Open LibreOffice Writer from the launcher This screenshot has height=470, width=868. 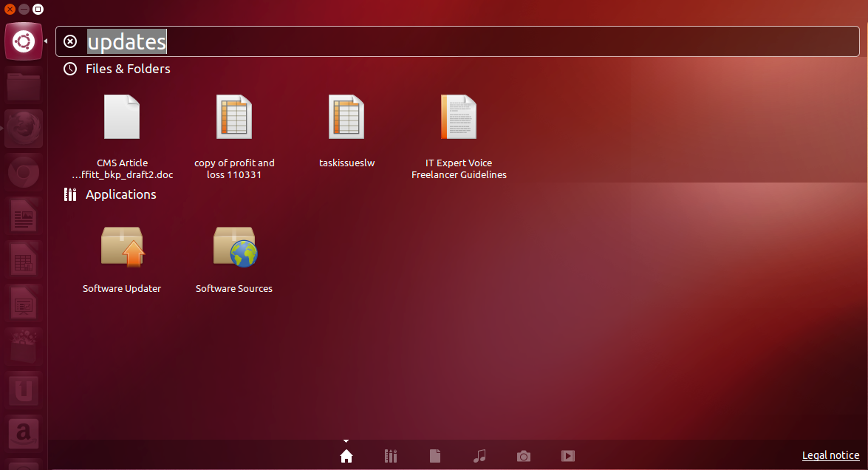(x=23, y=216)
